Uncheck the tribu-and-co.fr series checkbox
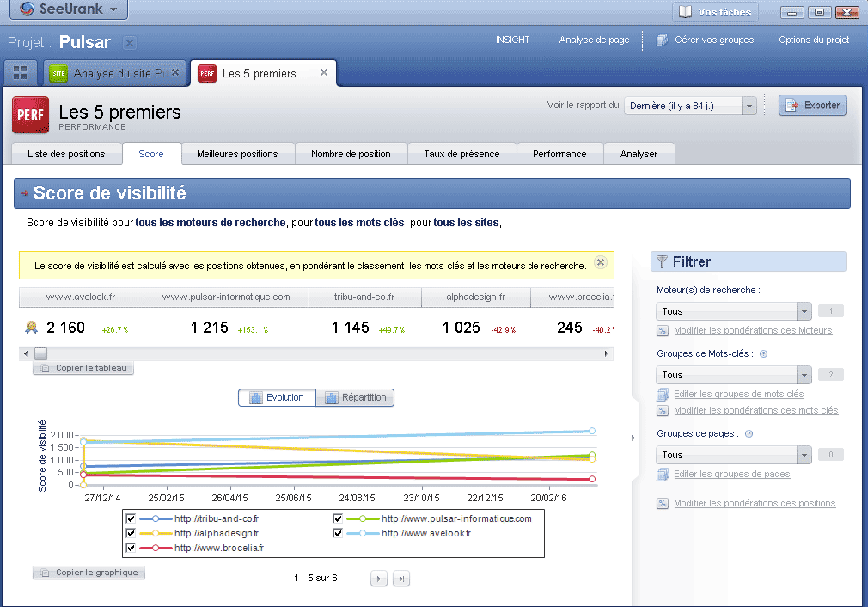 click(131, 518)
